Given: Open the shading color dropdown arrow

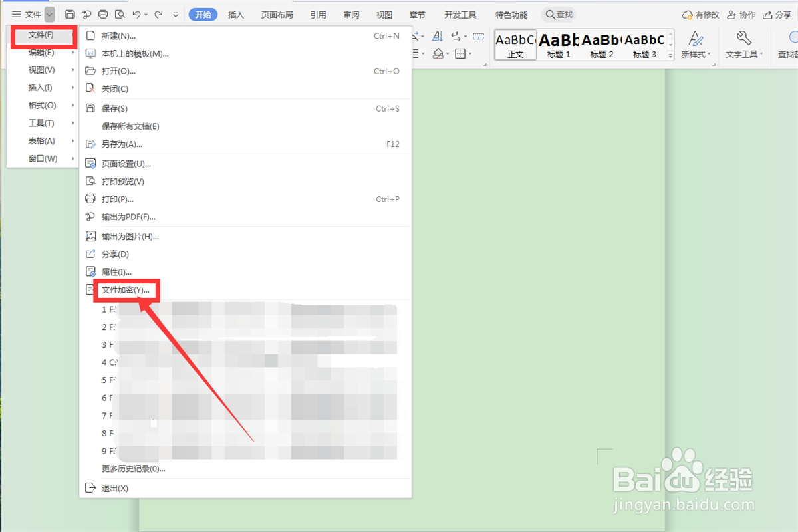Looking at the screenshot, I should pos(448,54).
